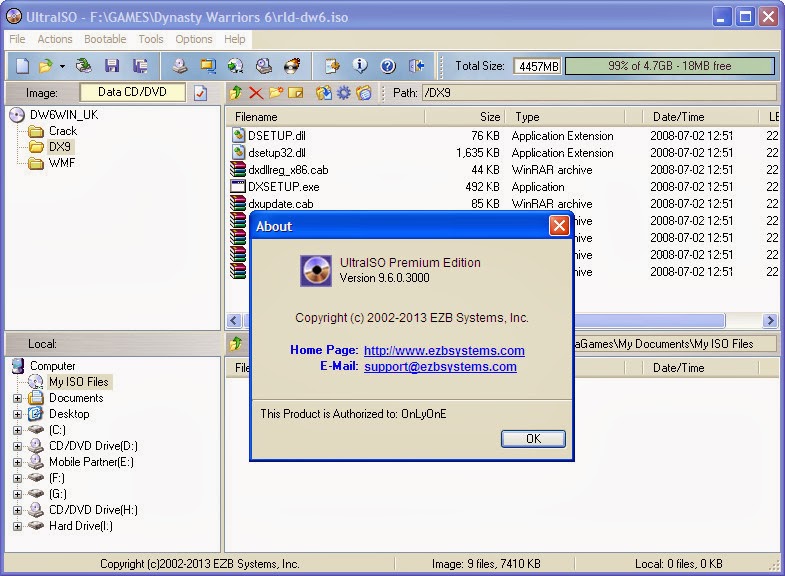
Task: Click the UltraISO disc icon in About dialog
Action: [315, 271]
